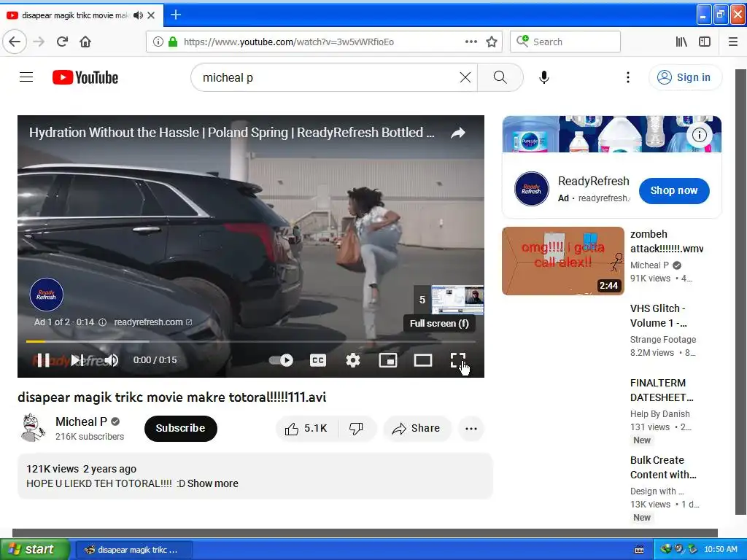The width and height of the screenshot is (747, 560).
Task: Click the video progress bar
Action: point(251,341)
